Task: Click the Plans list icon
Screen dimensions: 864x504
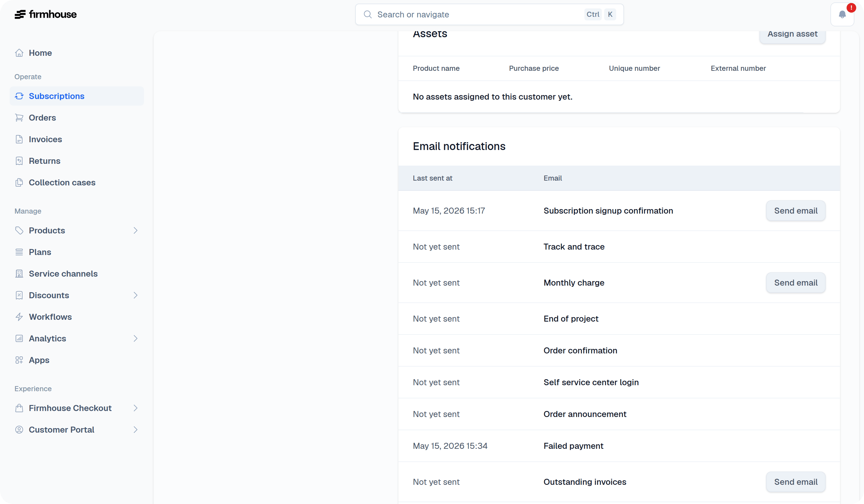Action: (x=19, y=252)
